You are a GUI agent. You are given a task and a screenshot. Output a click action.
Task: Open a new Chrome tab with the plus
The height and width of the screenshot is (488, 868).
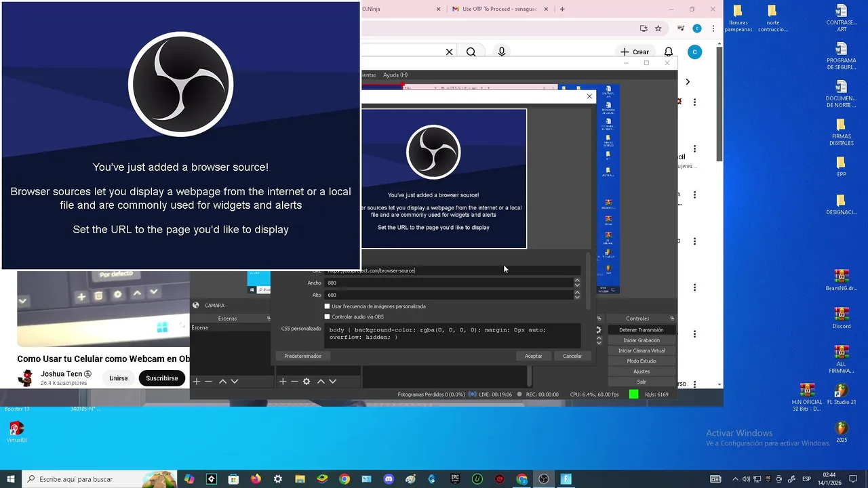562,9
